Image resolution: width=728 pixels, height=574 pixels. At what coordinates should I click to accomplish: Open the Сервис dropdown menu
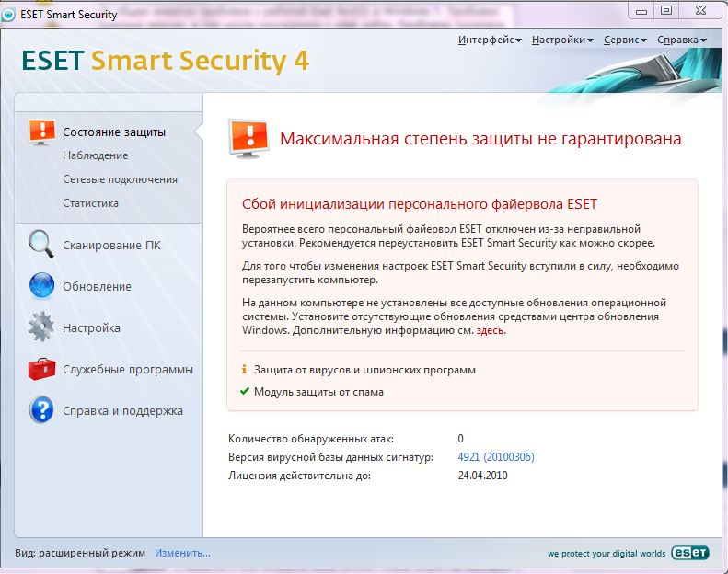coord(626,40)
